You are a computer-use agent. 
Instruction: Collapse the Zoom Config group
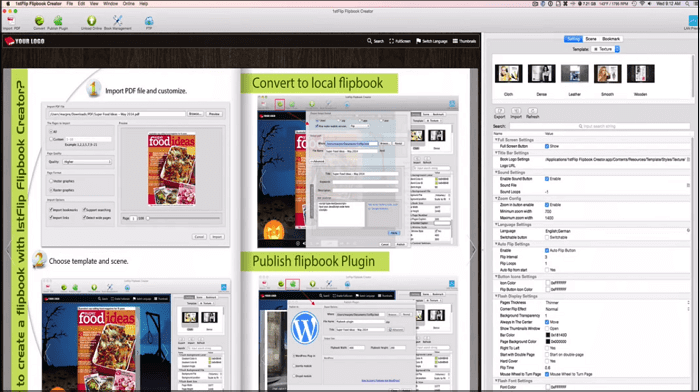(x=496, y=198)
